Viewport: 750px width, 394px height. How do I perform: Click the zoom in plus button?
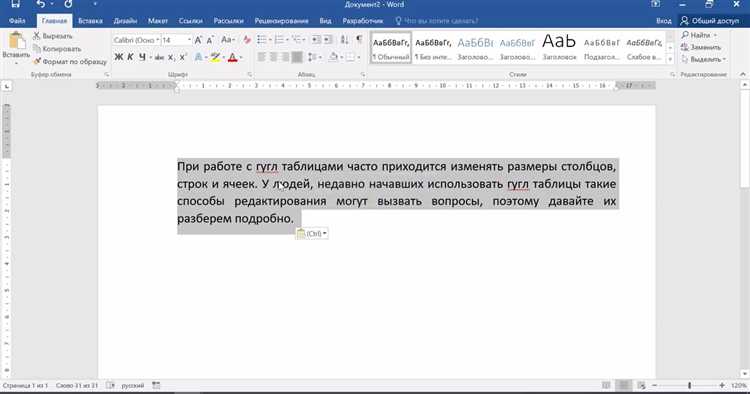721,385
